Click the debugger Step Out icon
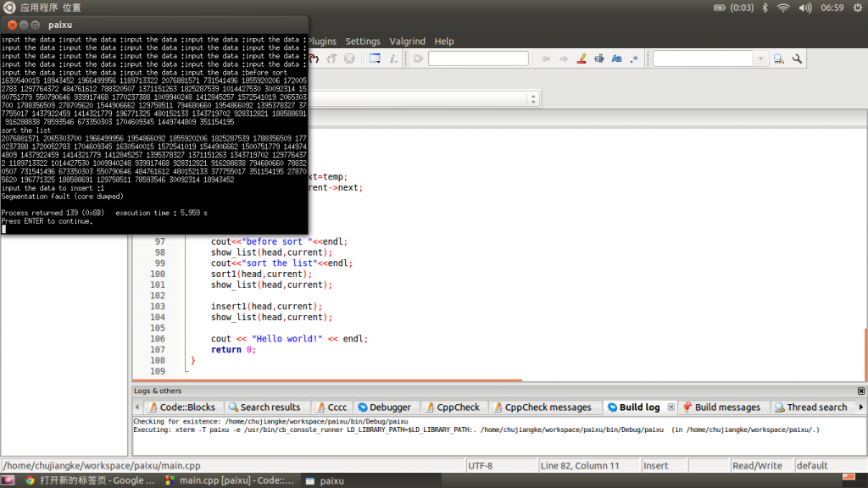868x488 pixels. tap(314, 58)
